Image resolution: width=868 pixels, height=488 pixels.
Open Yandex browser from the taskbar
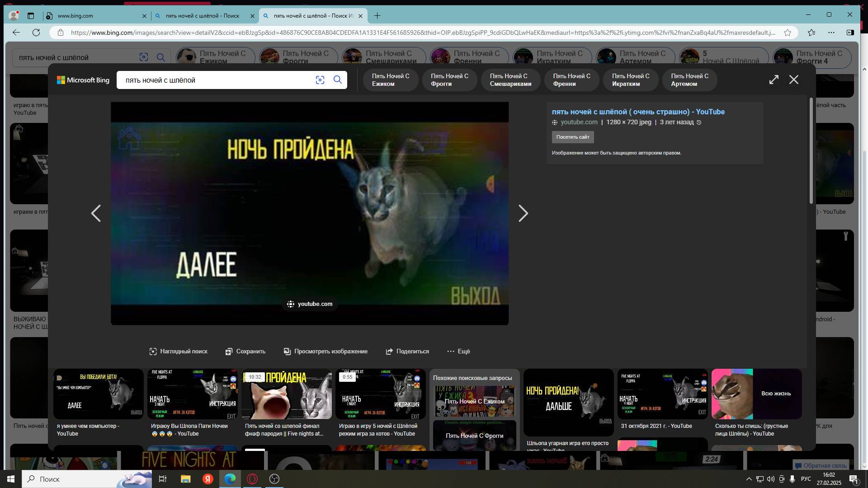click(208, 479)
